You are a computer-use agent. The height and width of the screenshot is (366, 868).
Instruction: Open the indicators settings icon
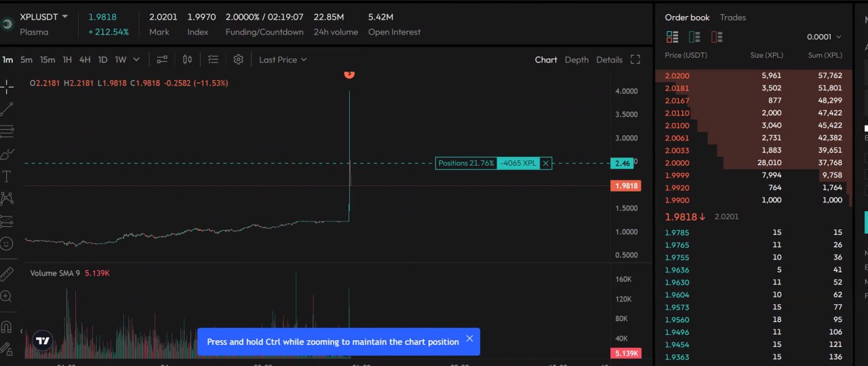[162, 60]
